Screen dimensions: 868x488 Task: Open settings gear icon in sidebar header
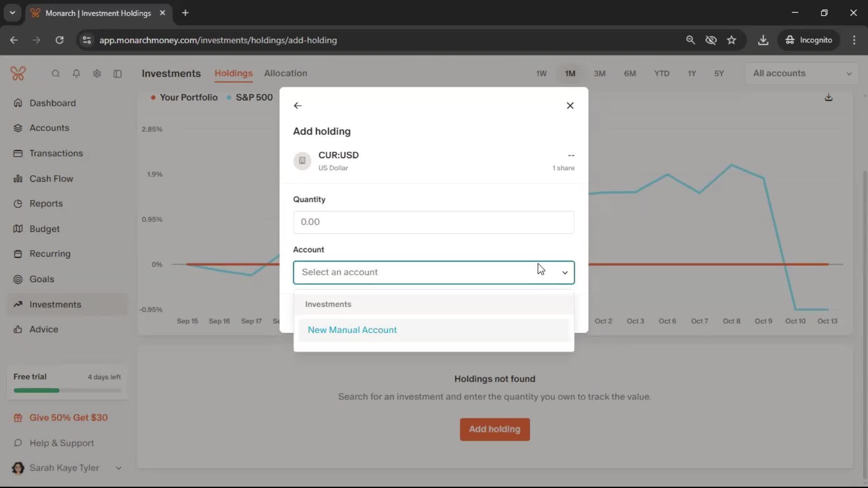coord(97,74)
